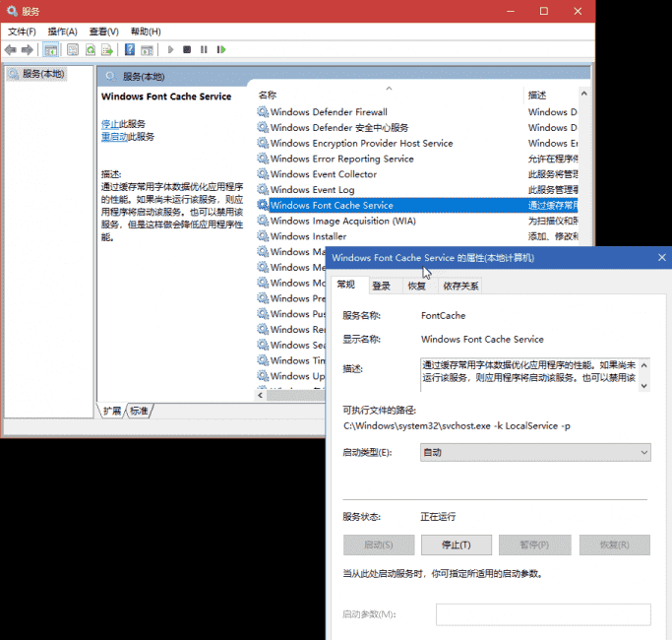The width and height of the screenshot is (672, 640).
Task: Minimize the Services window
Action: coord(511,11)
